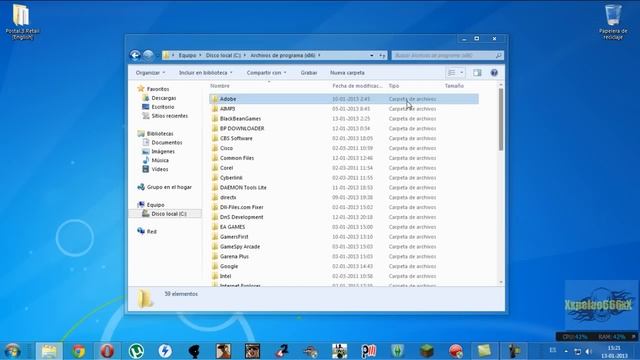Select the Corel folder

(x=226, y=168)
